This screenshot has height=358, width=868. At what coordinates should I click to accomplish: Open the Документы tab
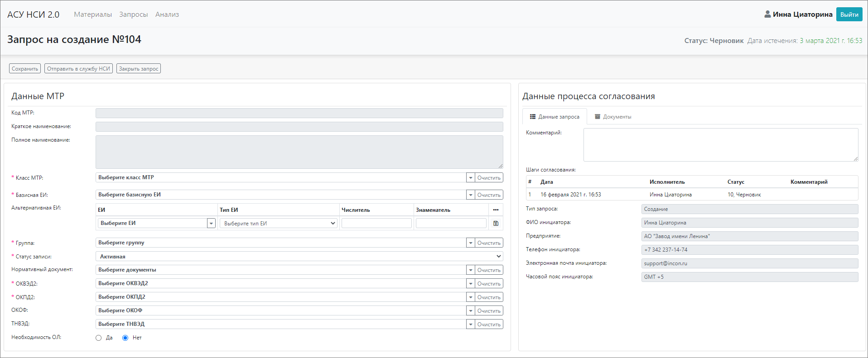(612, 117)
